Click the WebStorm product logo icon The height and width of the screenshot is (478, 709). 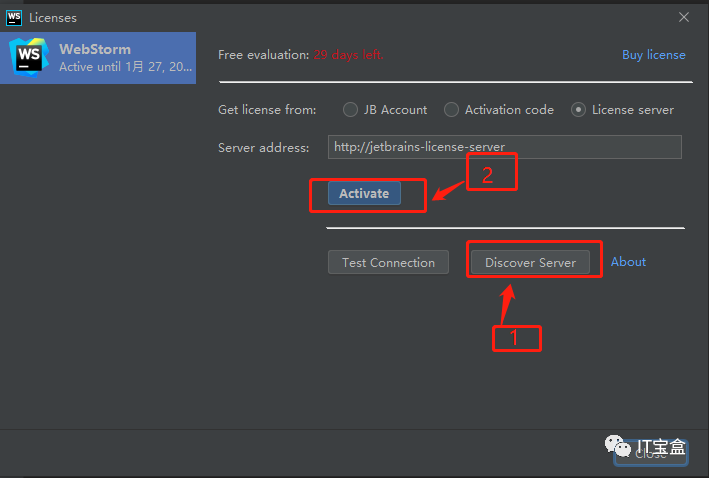[x=29, y=57]
